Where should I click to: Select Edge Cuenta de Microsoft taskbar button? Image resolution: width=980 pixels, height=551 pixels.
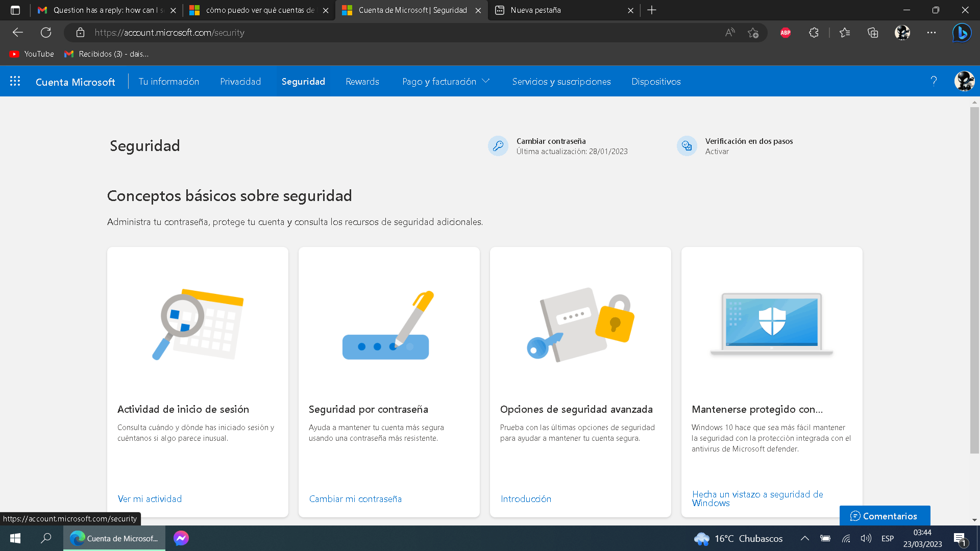114,538
